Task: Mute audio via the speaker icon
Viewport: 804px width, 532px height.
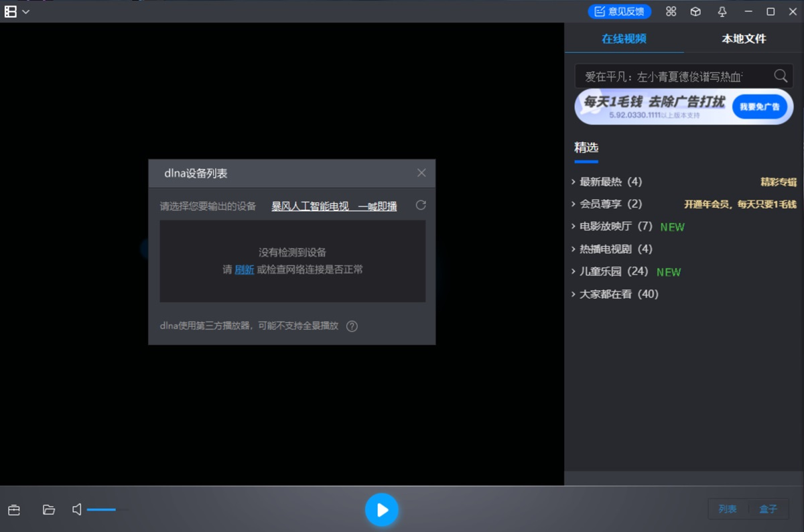Action: pyautogui.click(x=77, y=509)
